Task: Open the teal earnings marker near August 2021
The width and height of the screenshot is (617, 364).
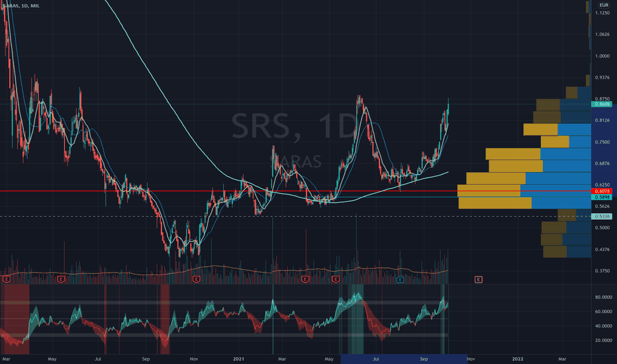Action: coord(400,279)
